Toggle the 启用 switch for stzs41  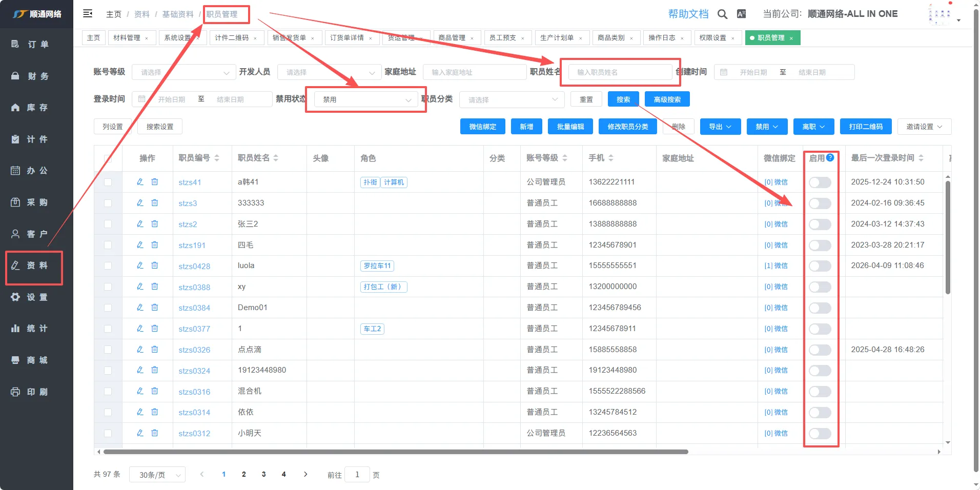(x=820, y=182)
